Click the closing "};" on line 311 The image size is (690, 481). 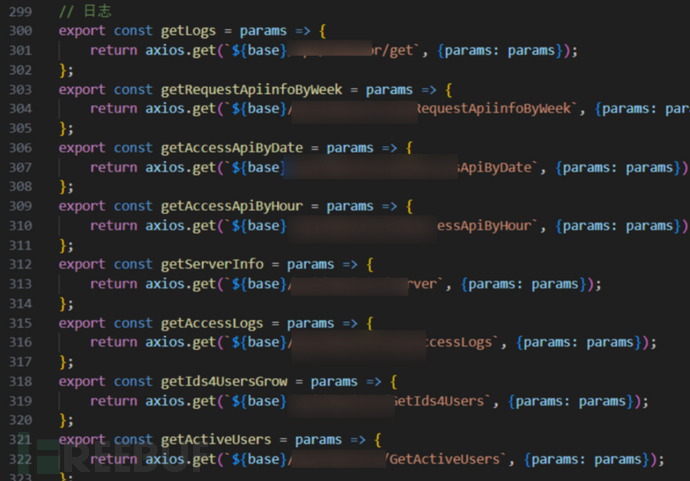(x=66, y=246)
